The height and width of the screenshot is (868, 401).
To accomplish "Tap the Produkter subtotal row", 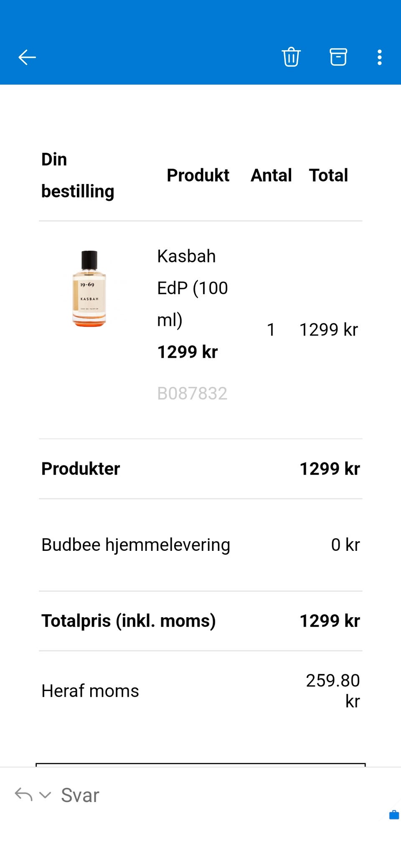I will coord(200,469).
